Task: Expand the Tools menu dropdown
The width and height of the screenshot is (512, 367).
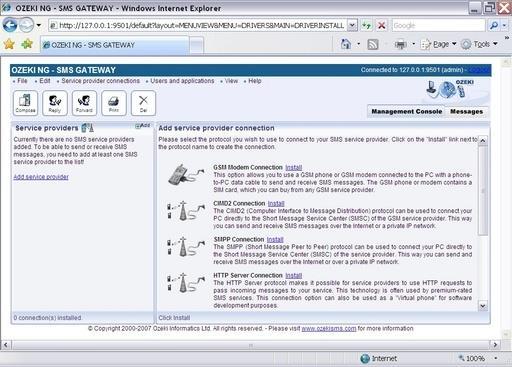Action: click(480, 44)
